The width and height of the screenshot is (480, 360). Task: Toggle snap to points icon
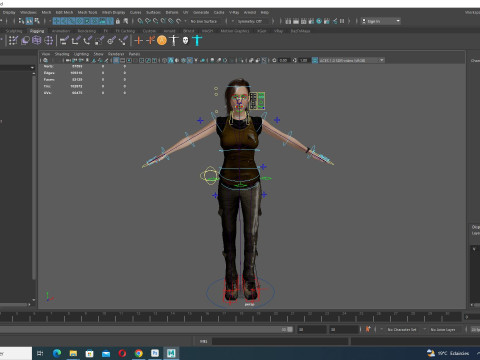pos(156,21)
